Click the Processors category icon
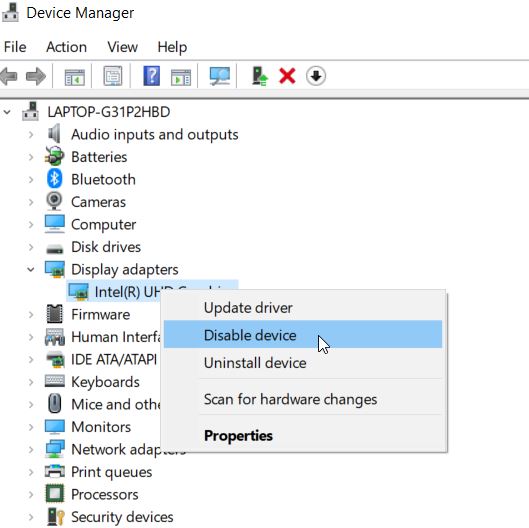Image resolution: width=529 pixels, height=528 pixels. [55, 494]
